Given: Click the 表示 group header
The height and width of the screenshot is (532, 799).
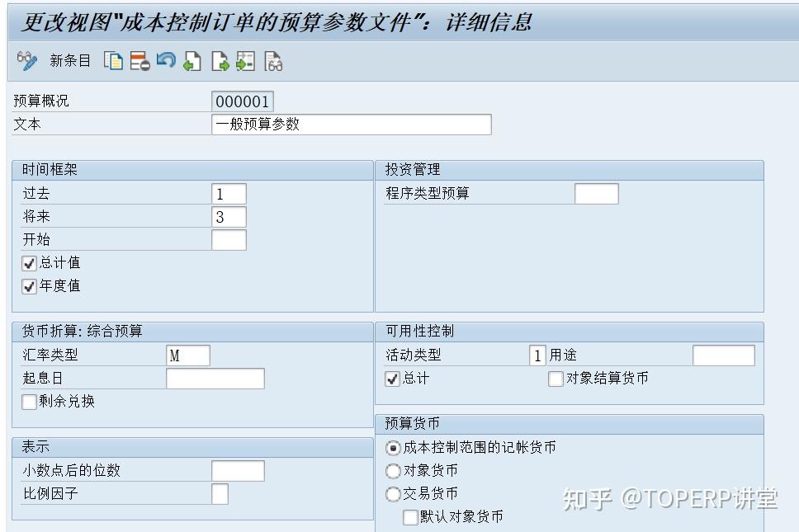Looking at the screenshot, I should 192,447.
